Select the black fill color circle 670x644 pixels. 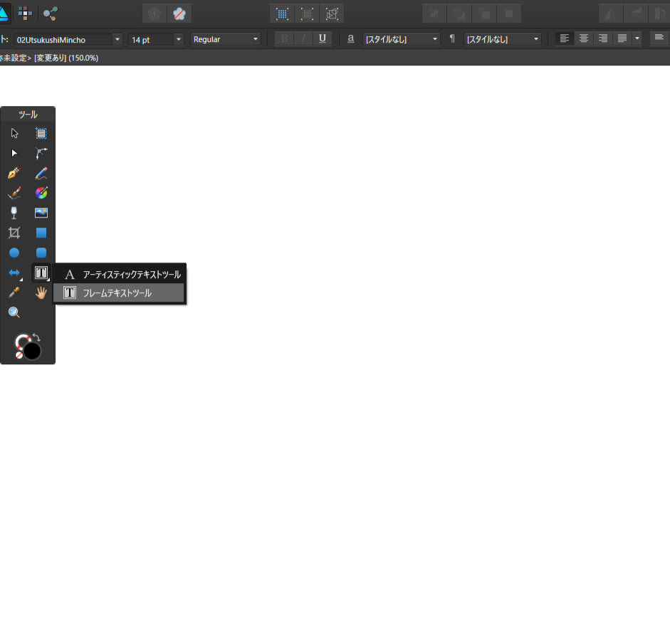[x=32, y=351]
